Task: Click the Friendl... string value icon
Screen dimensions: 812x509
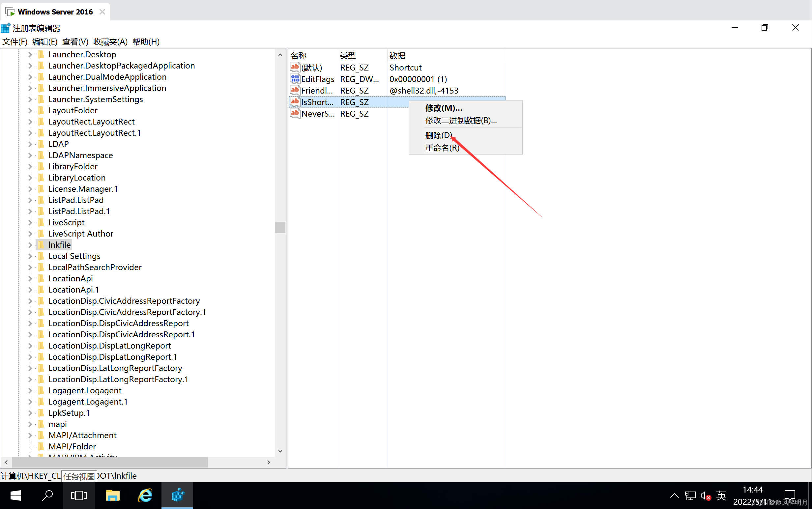Action: pyautogui.click(x=295, y=90)
